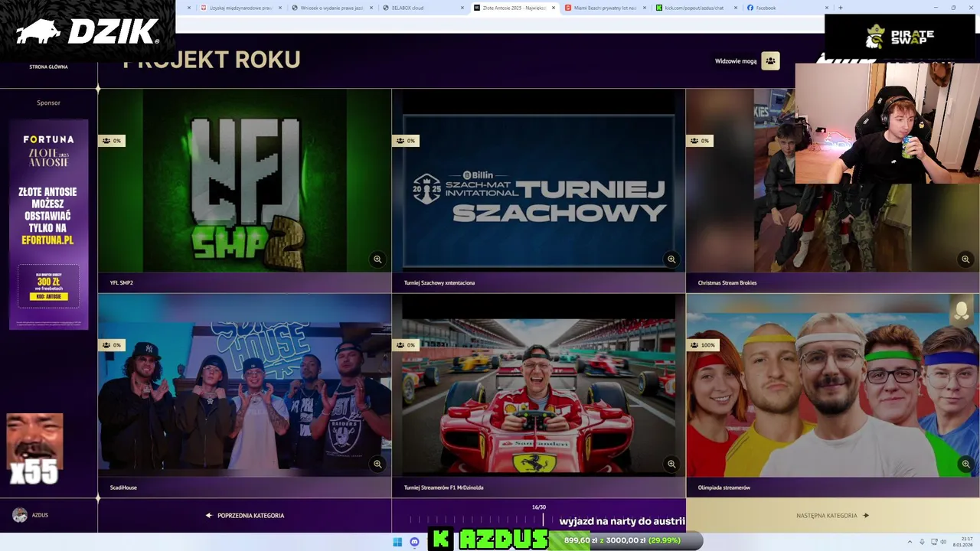The width and height of the screenshot is (980, 551).
Task: Click vote percentage badge on F1 MrDzinolda card
Action: (405, 345)
